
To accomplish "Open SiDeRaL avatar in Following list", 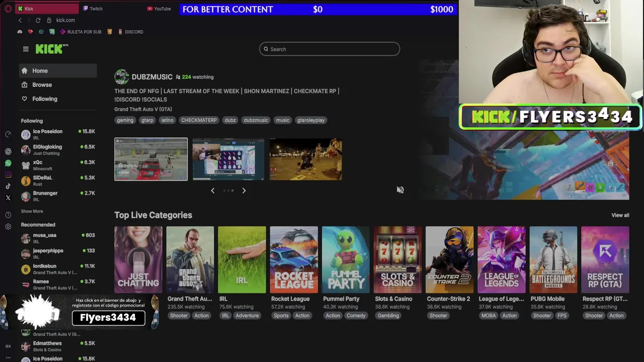I will (26, 180).
